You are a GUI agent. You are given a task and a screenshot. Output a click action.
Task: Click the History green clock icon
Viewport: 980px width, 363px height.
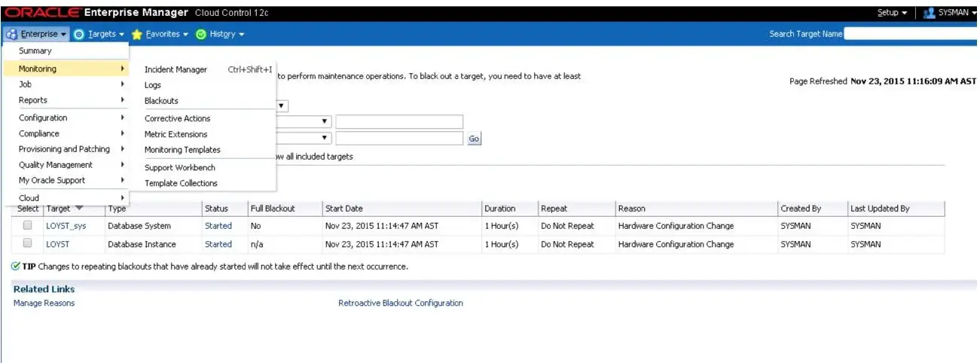click(201, 34)
